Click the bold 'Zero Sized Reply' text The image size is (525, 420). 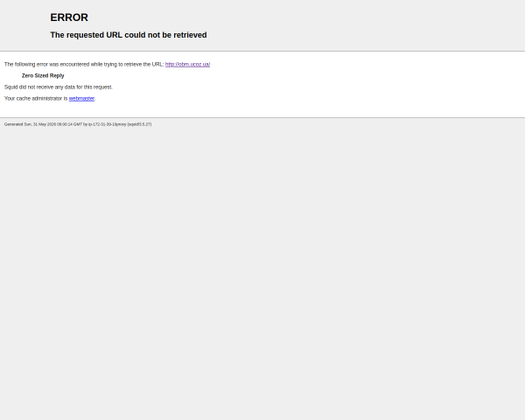[x=43, y=76]
